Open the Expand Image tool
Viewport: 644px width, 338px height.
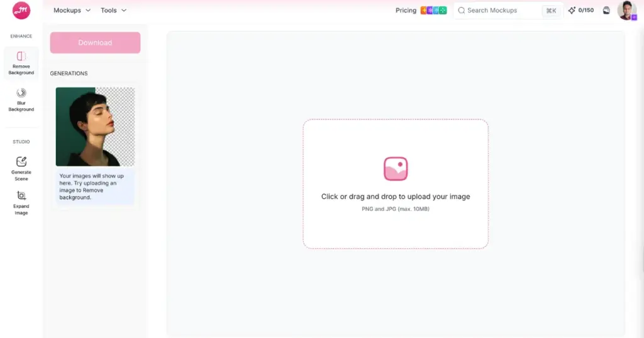point(21,203)
